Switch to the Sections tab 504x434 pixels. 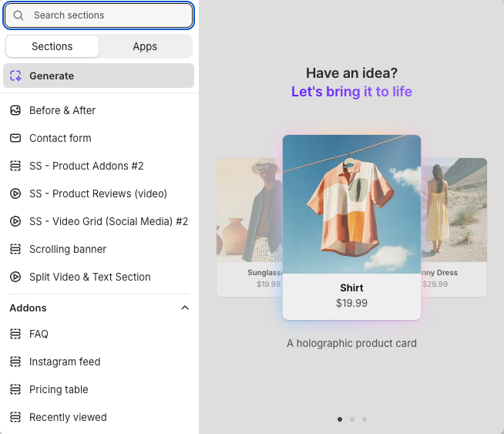[x=52, y=46]
